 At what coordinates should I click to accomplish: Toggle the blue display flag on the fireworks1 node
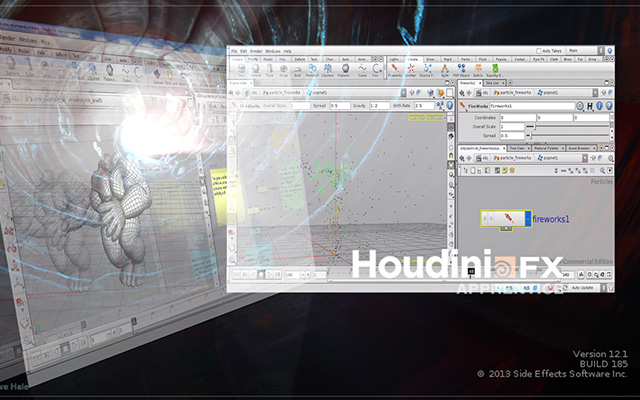pos(528,219)
